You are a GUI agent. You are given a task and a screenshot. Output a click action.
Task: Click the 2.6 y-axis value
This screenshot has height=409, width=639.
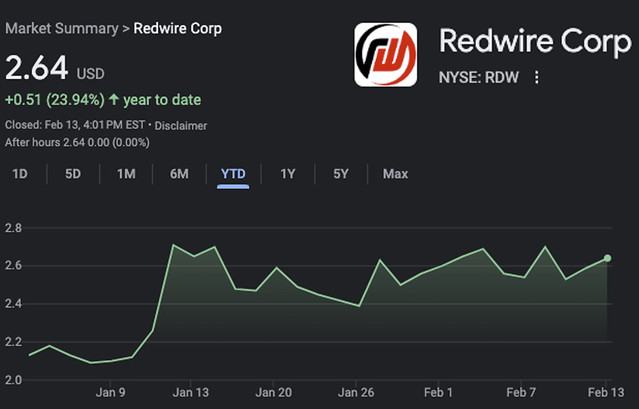(x=13, y=266)
